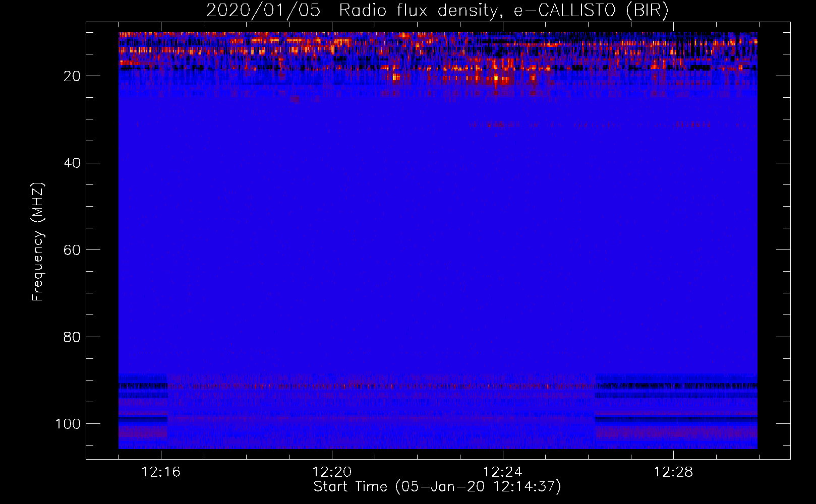The image size is (816, 504).
Task: Click the '12:24' time tick label
Action: tap(503, 472)
